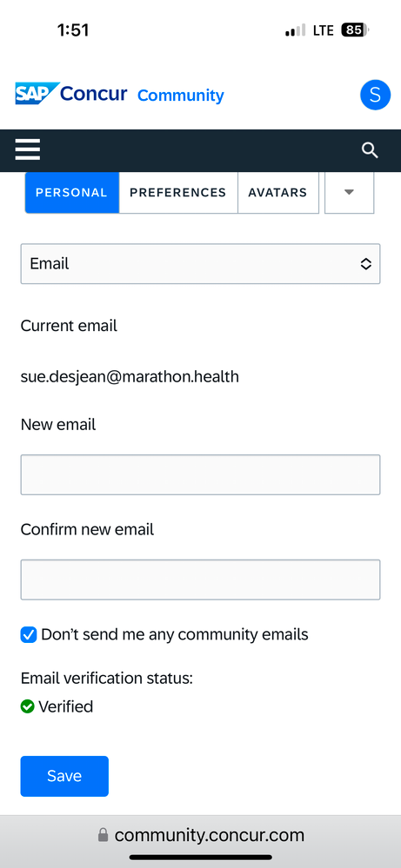Screen dimensions: 401x868
Task: Expand the Email section dropdown
Action: [200, 263]
